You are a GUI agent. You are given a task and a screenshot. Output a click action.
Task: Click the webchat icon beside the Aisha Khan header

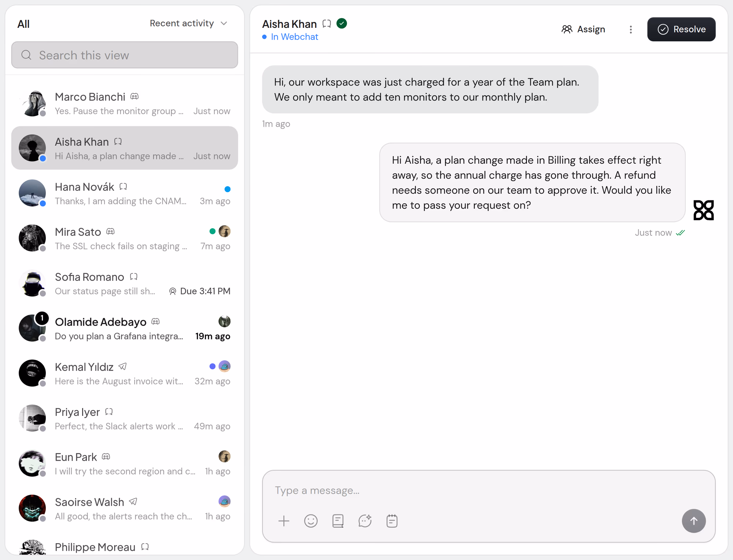327,24
